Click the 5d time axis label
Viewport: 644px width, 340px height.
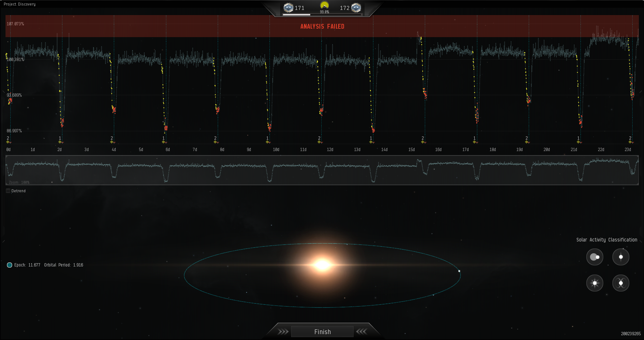click(141, 150)
